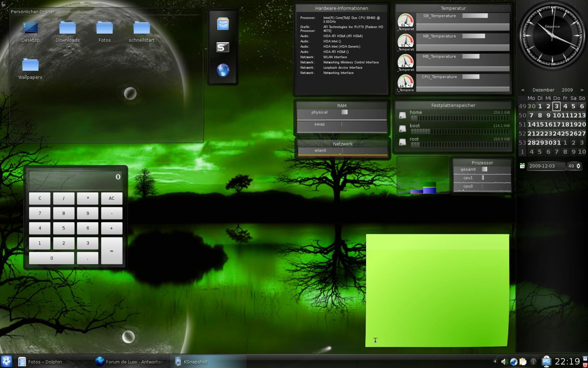Launch the terminal from the quick launcher
Viewport: 588px width, 368px height.
(223, 47)
